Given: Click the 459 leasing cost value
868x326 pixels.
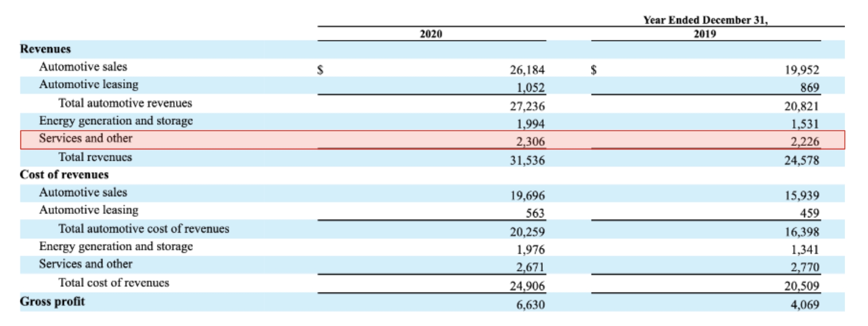Looking at the screenshot, I should 809,213.
